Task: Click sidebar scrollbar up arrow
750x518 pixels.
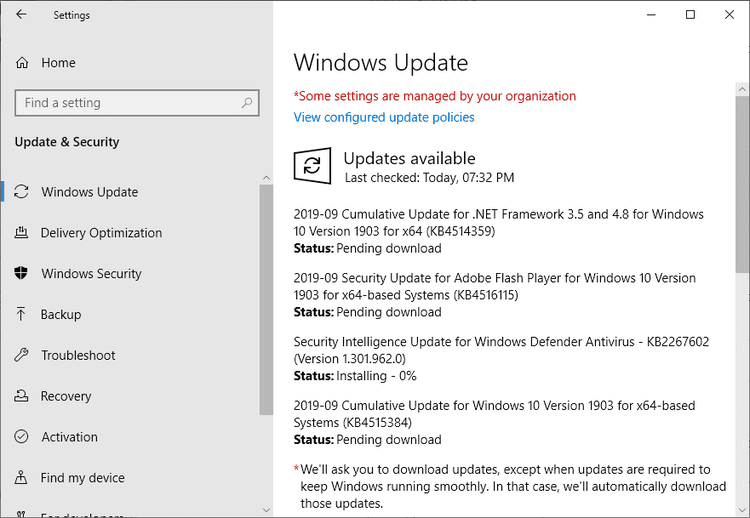Action: coord(266,177)
